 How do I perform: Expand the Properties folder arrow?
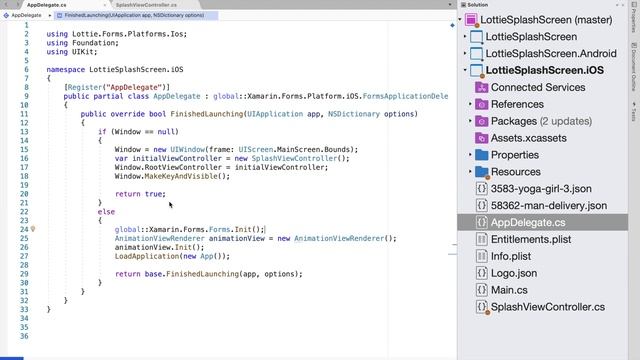tap(470, 155)
